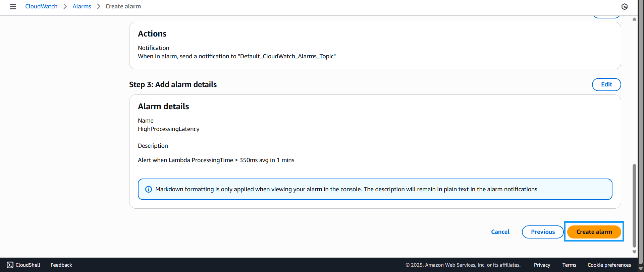Click the vertical scrollbar thumb
The width and height of the screenshot is (644, 272).
[634, 204]
